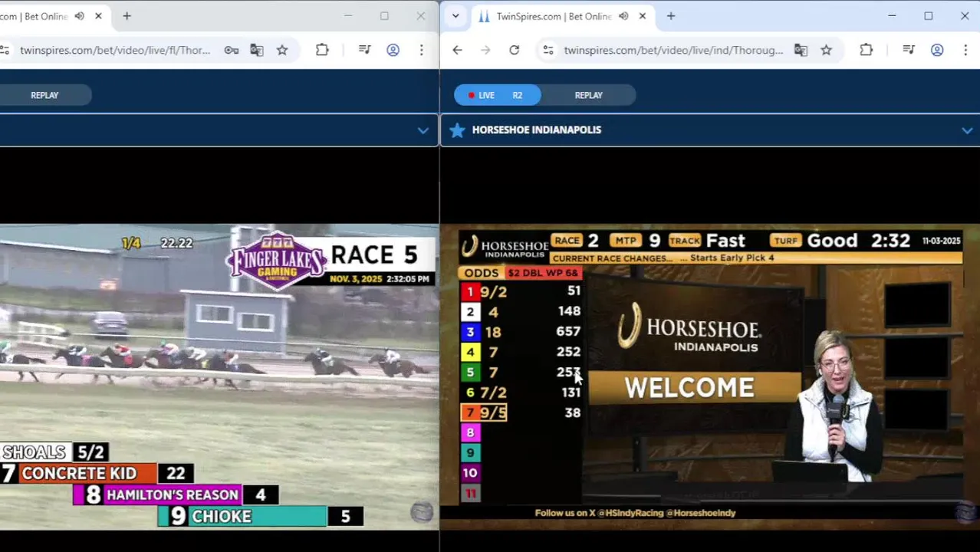Image resolution: width=980 pixels, height=552 pixels.
Task: Click the $2 DBL WP 6& header
Action: (x=543, y=273)
